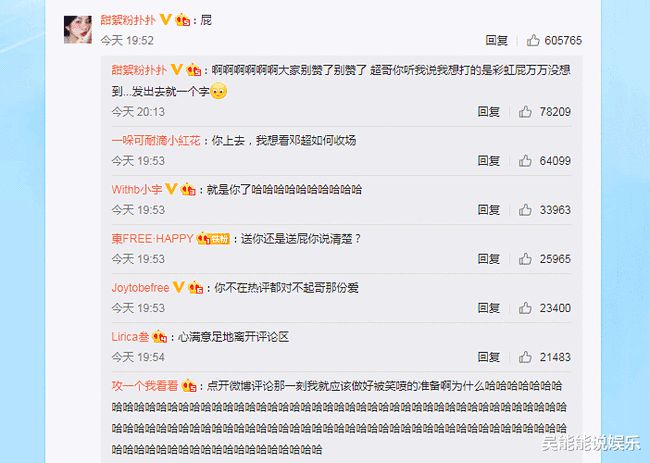This screenshot has width=650, height=463.
Task: Like Joytobefree's reply with 23400 likes
Action: (525, 308)
